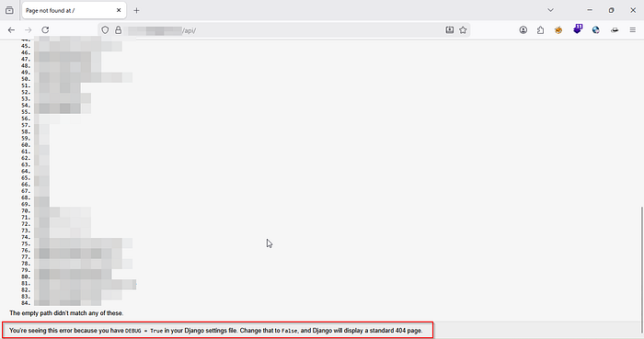Minimize the Firefox window

590,10
